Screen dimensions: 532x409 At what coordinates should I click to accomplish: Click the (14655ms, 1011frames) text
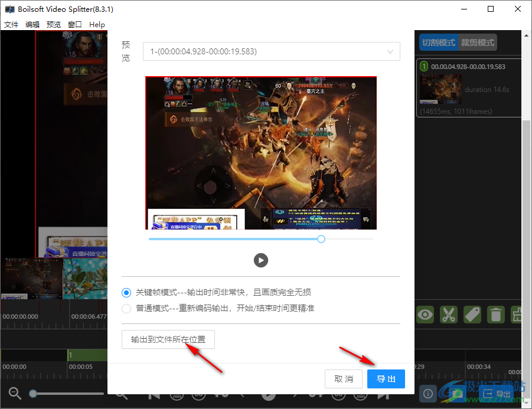tap(456, 111)
